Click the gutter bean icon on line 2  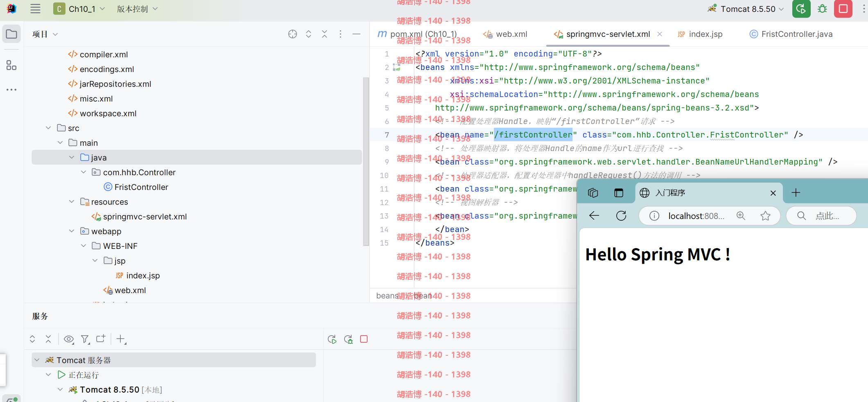pyautogui.click(x=397, y=67)
